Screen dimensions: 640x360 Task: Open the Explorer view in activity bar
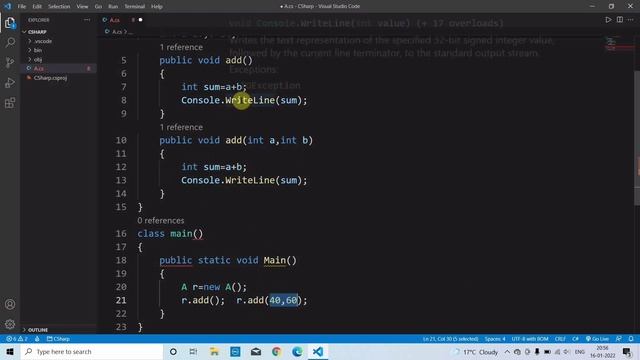point(10,23)
